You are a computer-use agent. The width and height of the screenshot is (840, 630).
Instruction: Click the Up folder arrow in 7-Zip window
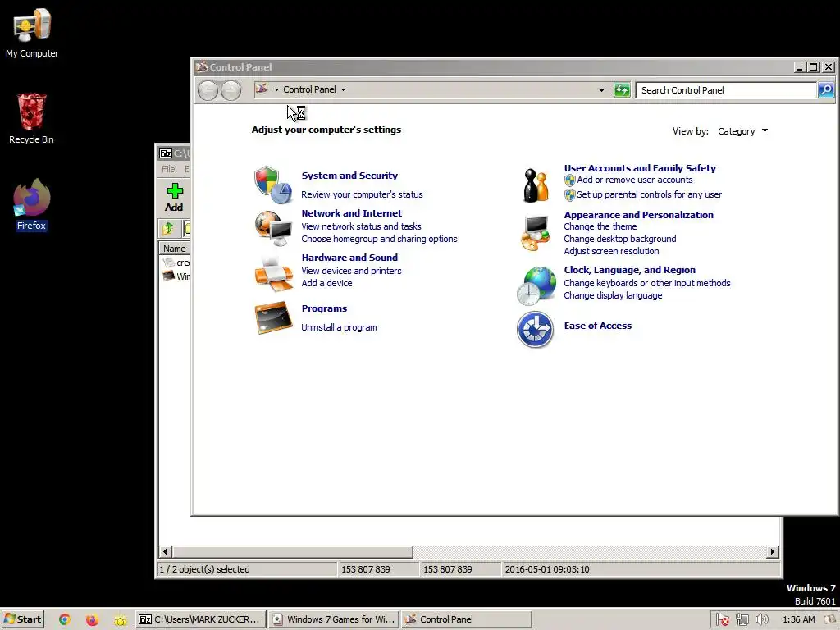pyautogui.click(x=168, y=229)
